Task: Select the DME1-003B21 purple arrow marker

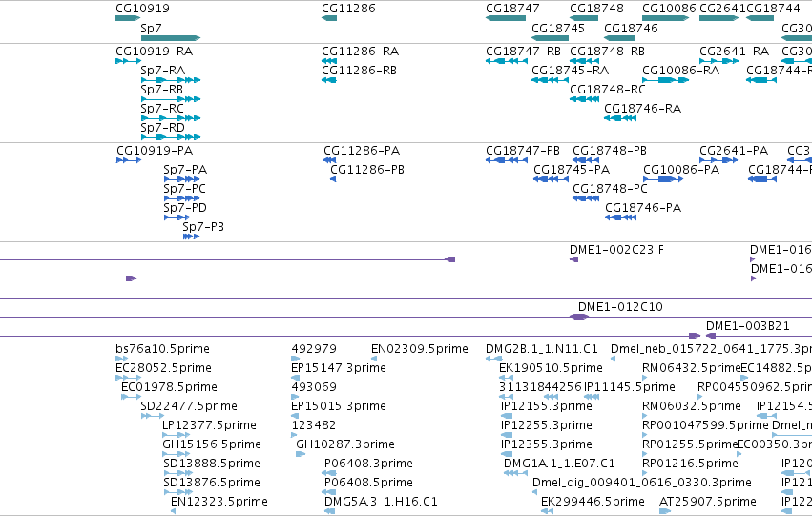Action: pyautogui.click(x=711, y=336)
